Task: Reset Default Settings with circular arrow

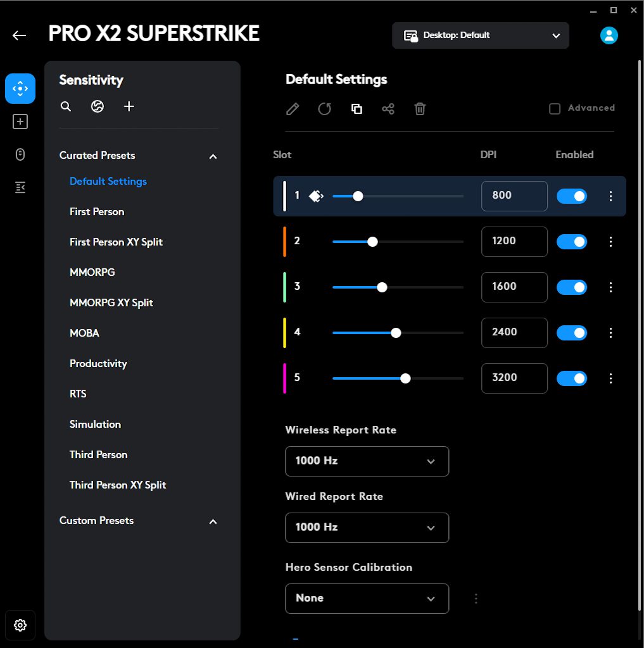Action: click(325, 109)
